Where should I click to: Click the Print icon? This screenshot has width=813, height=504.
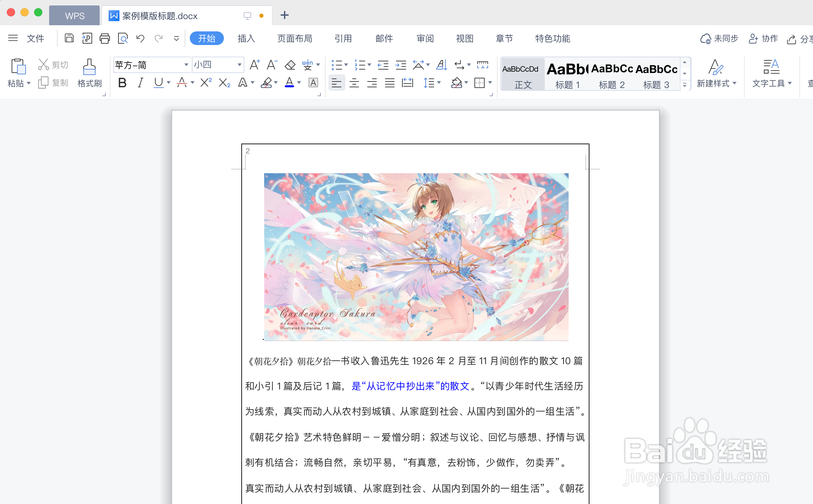(105, 38)
